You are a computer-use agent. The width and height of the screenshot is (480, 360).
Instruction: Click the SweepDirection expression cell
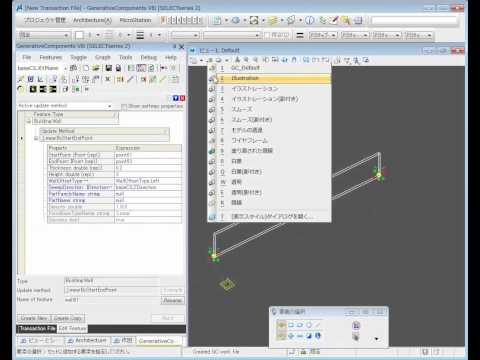[x=148, y=187]
